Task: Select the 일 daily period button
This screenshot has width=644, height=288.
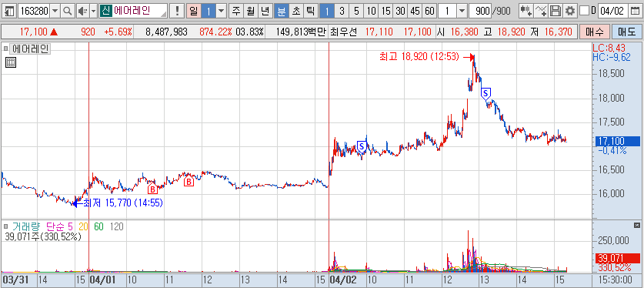Action: pyautogui.click(x=193, y=11)
